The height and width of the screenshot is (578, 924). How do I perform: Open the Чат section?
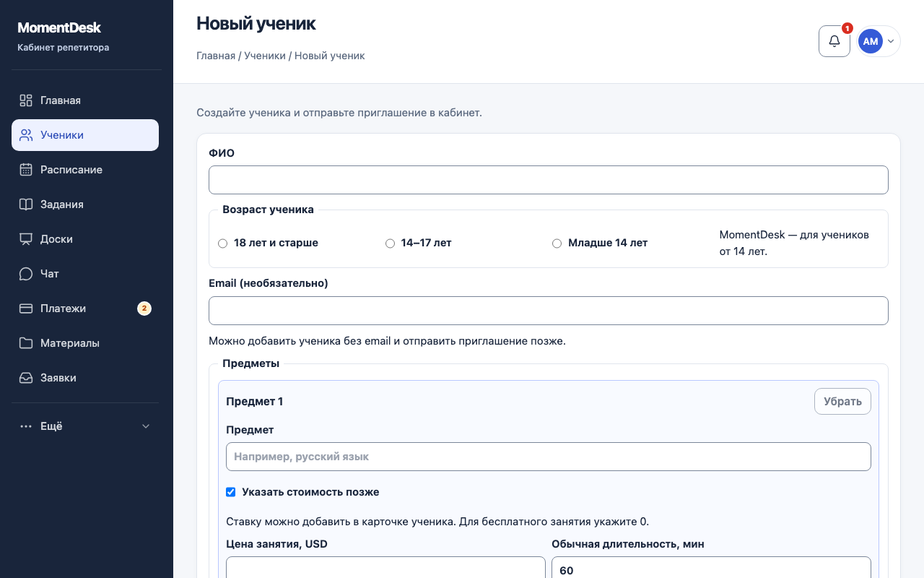[x=85, y=274]
